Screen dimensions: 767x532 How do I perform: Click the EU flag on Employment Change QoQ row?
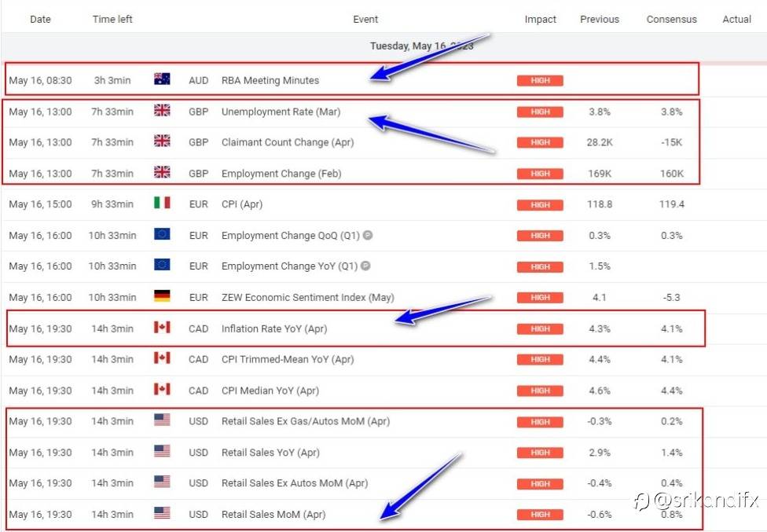pyautogui.click(x=162, y=234)
